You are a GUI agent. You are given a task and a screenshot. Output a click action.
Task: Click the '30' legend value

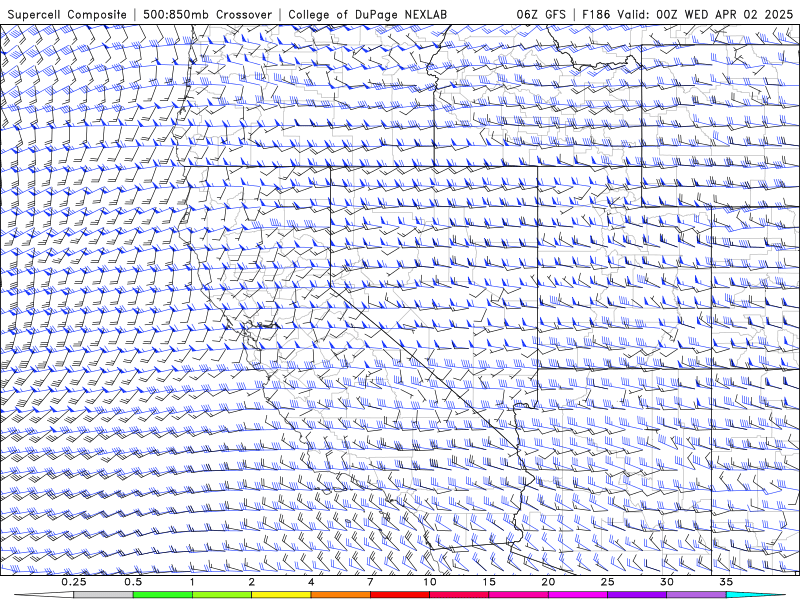667,582
